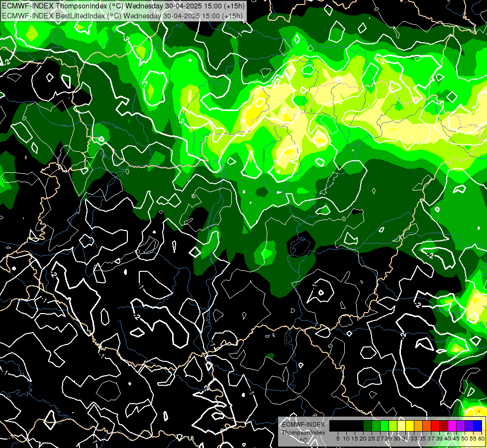Select the dark green 20–25 legend swatch
The height and width of the screenshot is (448, 487).
(368, 426)
